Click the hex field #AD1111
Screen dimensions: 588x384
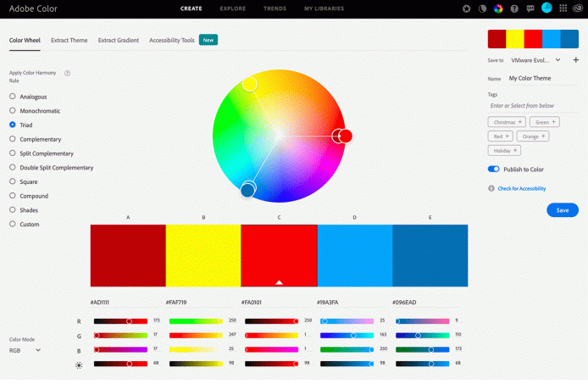[x=125, y=302]
